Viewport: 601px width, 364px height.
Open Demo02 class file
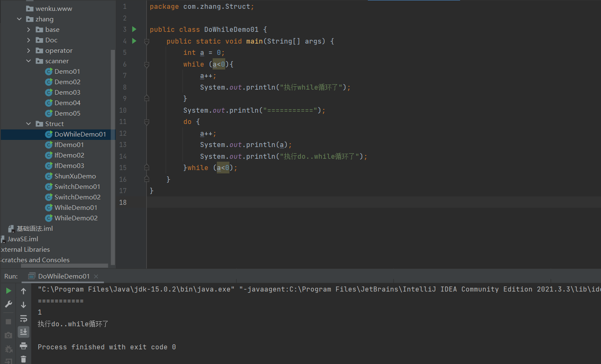[x=67, y=82]
